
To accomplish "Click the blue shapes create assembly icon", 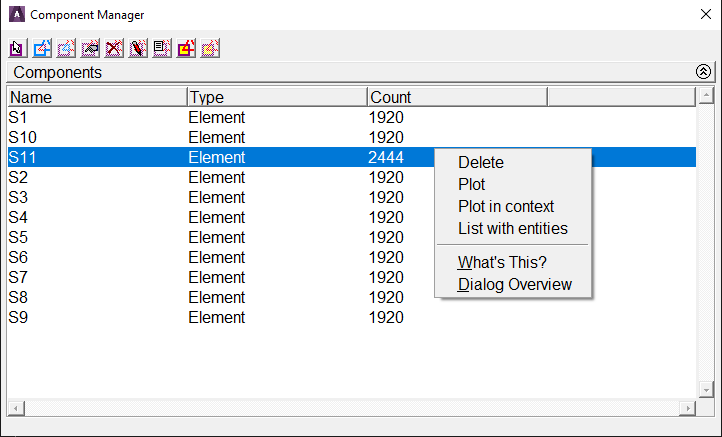I will [x=42, y=48].
